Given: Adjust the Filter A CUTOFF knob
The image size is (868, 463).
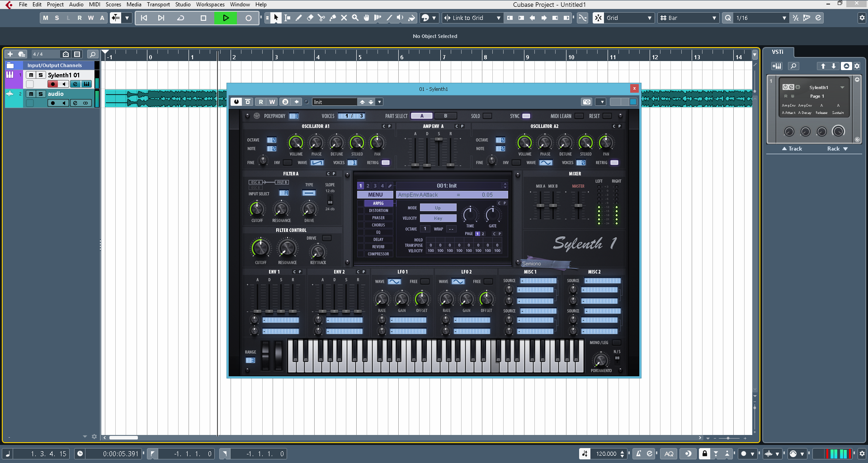Looking at the screenshot, I should click(x=257, y=209).
